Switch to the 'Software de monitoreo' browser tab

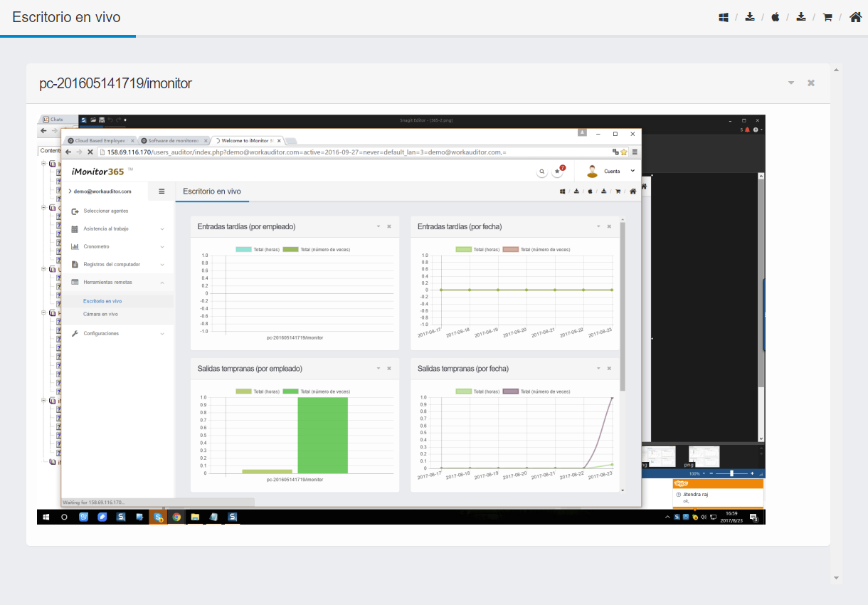tap(173, 141)
